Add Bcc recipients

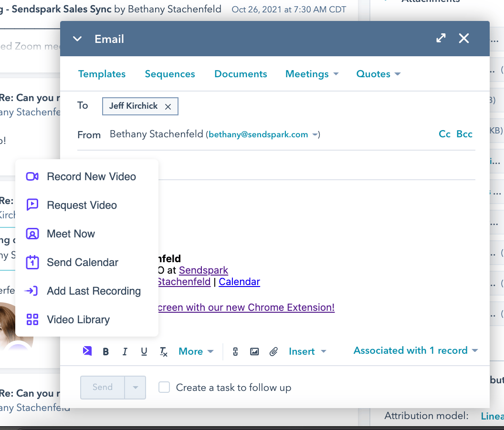click(x=464, y=134)
